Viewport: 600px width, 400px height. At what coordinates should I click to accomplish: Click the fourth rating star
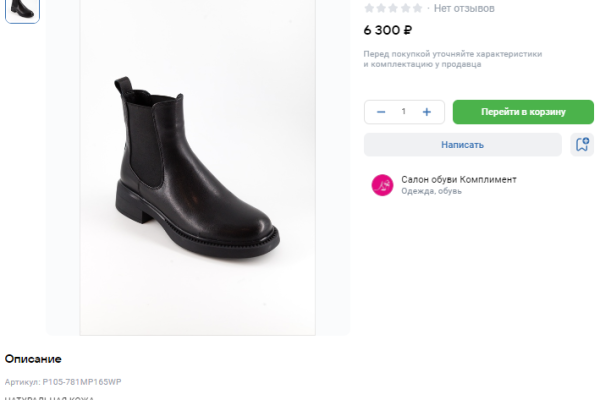coord(406,8)
